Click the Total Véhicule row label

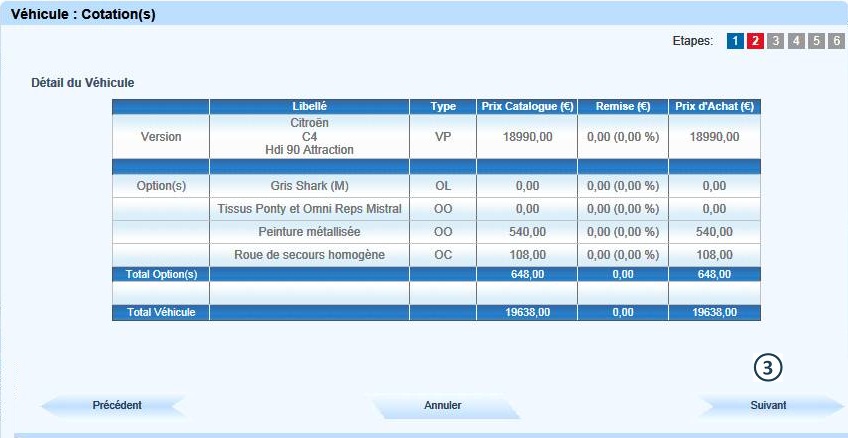pos(161,312)
